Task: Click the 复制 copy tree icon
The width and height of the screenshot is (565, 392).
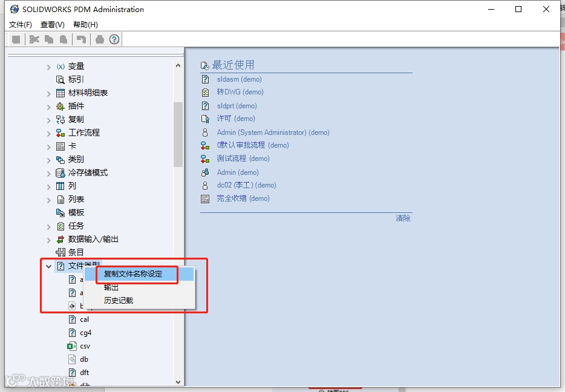Action: (x=60, y=120)
